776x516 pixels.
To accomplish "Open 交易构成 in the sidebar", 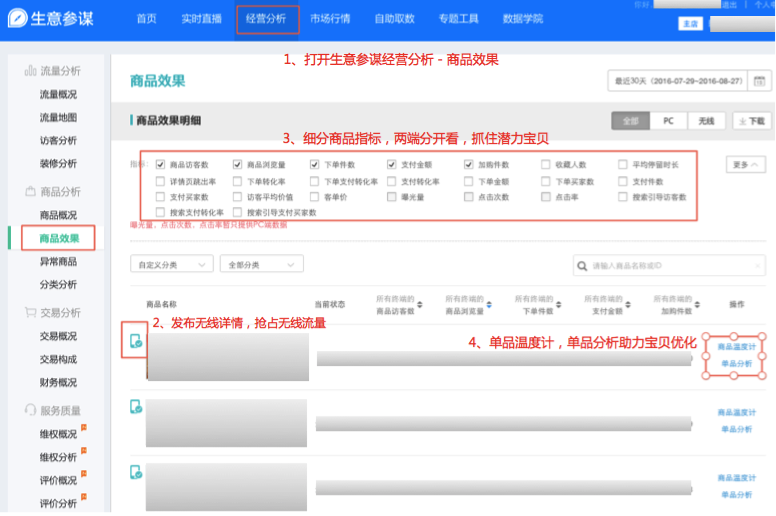I will 58,359.
